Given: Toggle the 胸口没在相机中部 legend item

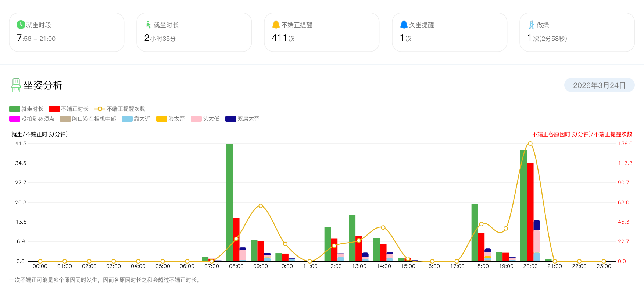Looking at the screenshot, I should tap(65, 119).
